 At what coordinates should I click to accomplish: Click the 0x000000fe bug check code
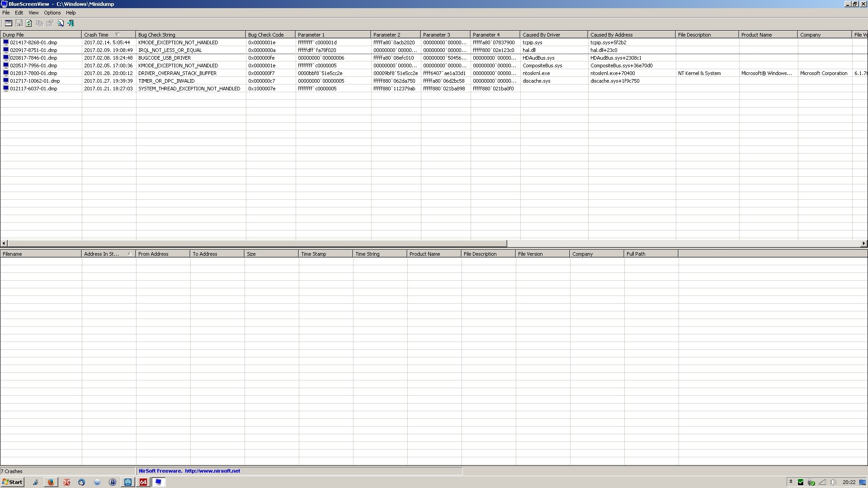point(261,58)
